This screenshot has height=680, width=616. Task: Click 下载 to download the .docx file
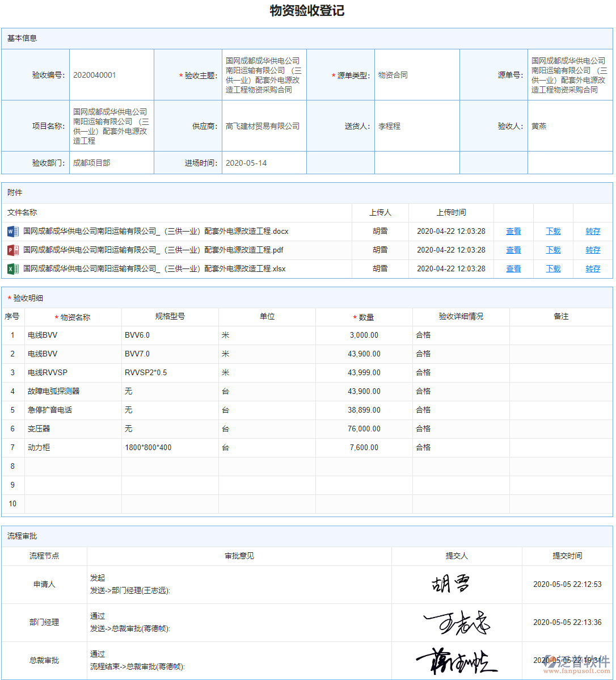click(553, 231)
